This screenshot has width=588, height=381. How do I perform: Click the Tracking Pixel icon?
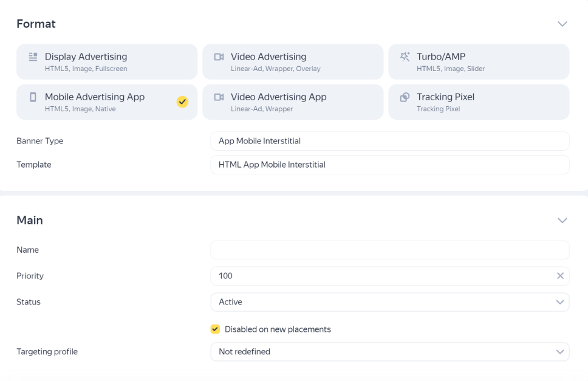pyautogui.click(x=405, y=97)
